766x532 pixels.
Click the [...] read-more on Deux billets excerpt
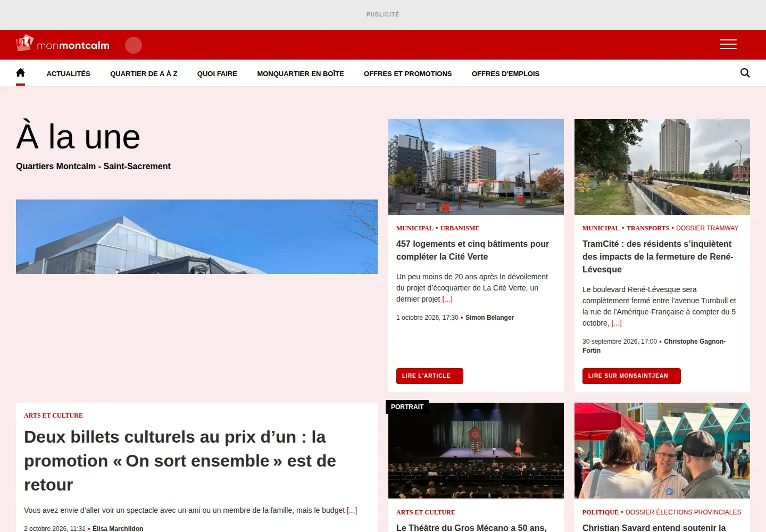[x=352, y=510]
